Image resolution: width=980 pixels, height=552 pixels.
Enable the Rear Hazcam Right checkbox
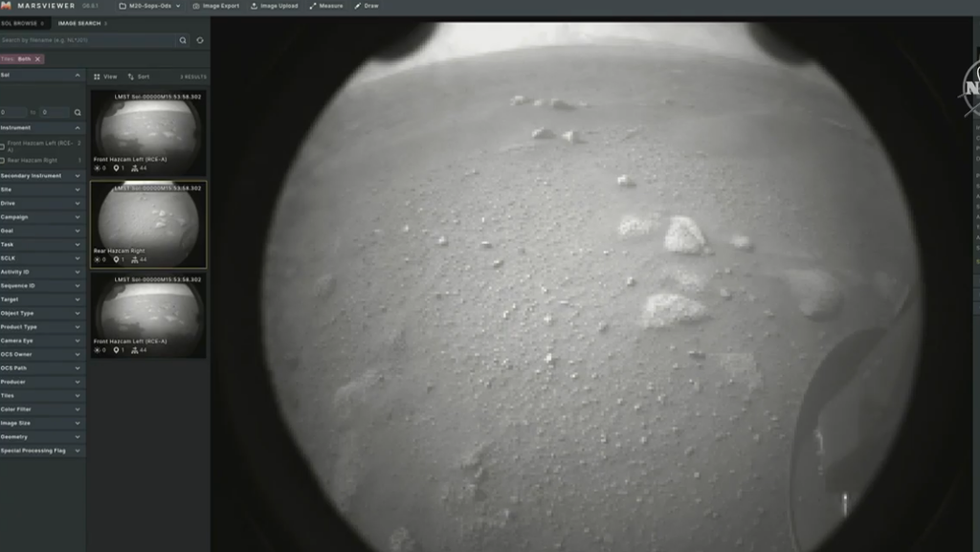point(3,160)
